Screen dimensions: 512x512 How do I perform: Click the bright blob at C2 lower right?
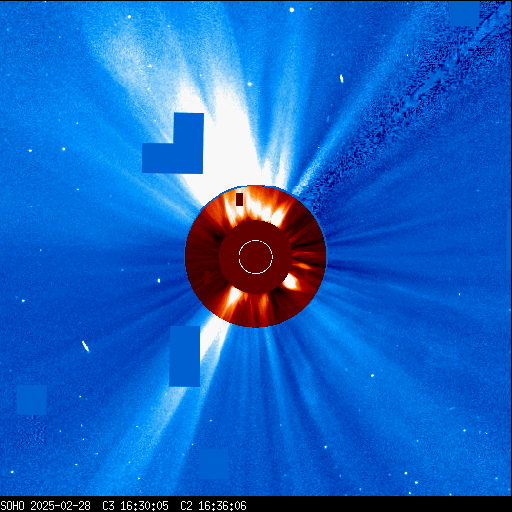click(290, 282)
